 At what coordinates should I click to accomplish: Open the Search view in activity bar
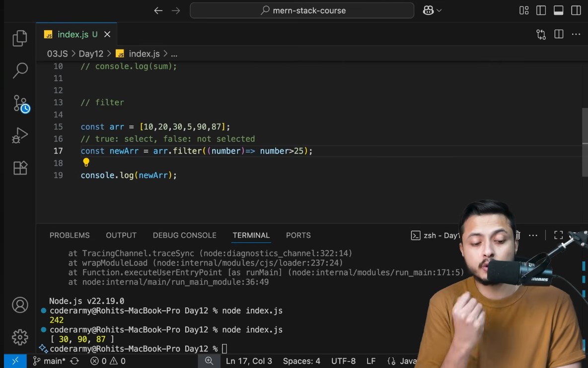(20, 70)
